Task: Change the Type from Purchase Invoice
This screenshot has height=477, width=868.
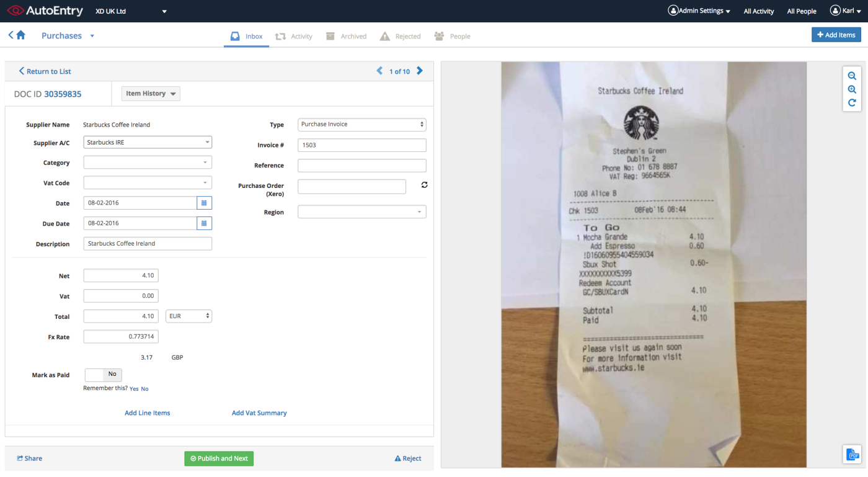Action: click(x=362, y=124)
